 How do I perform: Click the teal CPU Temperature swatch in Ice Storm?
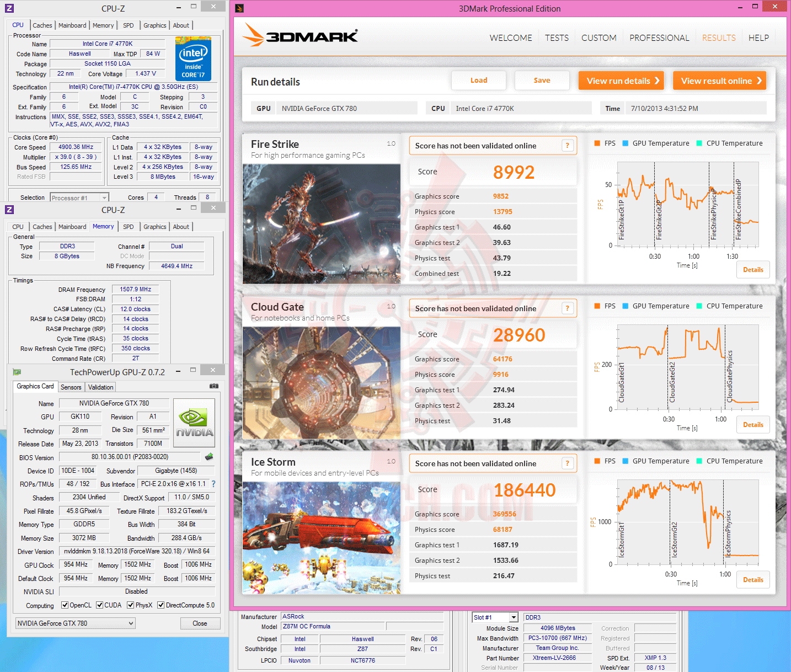click(699, 461)
